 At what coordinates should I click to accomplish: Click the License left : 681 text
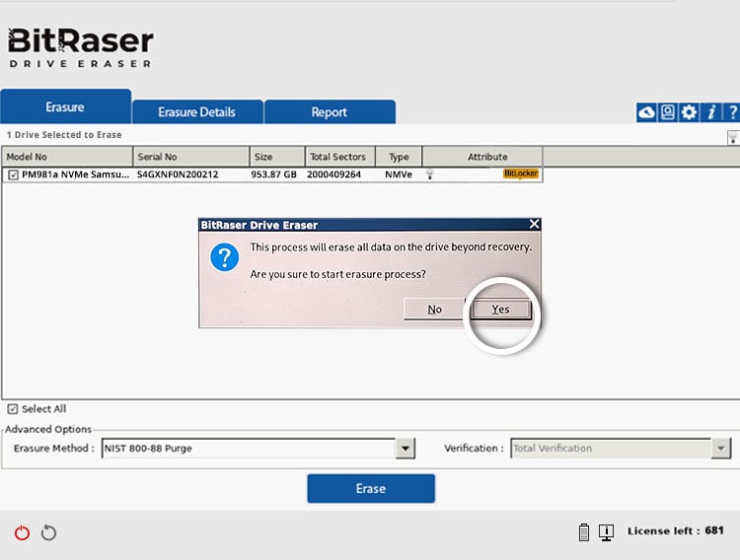(675, 530)
